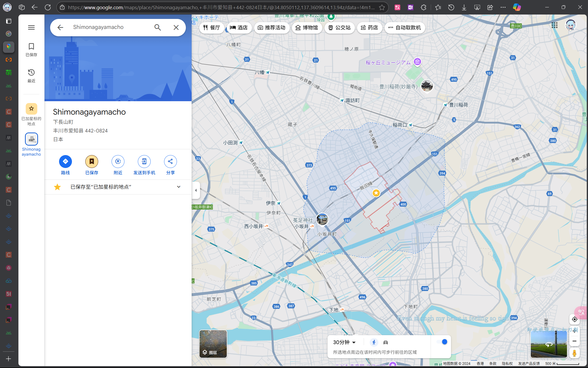588x368 pixels.
Task: Refresh the browser page
Action: click(48, 7)
